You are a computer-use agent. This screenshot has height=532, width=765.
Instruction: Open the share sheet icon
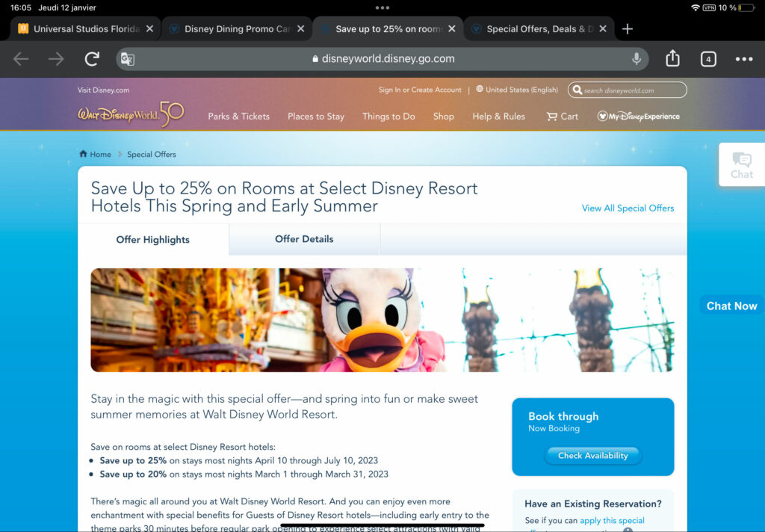coord(673,58)
